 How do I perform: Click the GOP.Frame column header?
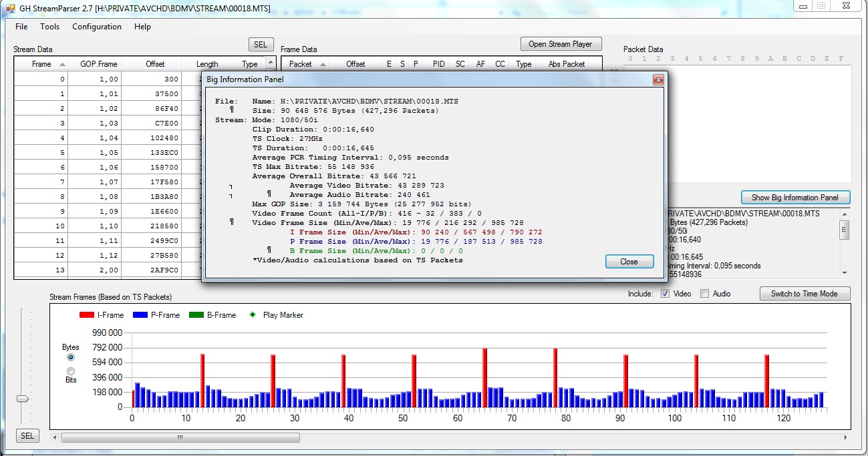click(x=98, y=64)
